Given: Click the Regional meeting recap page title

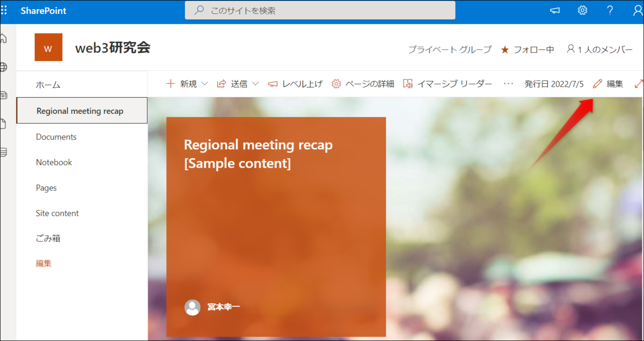Looking at the screenshot, I should coord(258,154).
